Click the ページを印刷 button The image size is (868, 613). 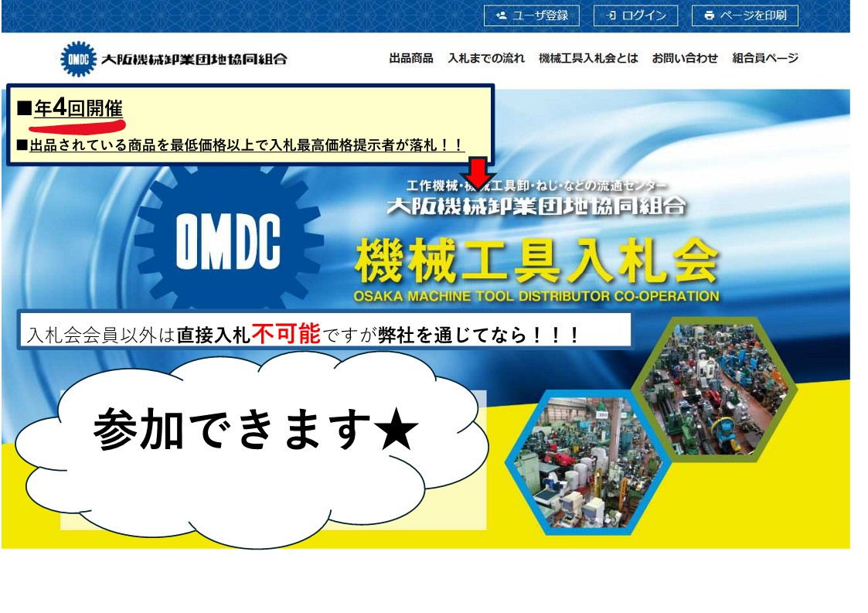[x=745, y=15]
